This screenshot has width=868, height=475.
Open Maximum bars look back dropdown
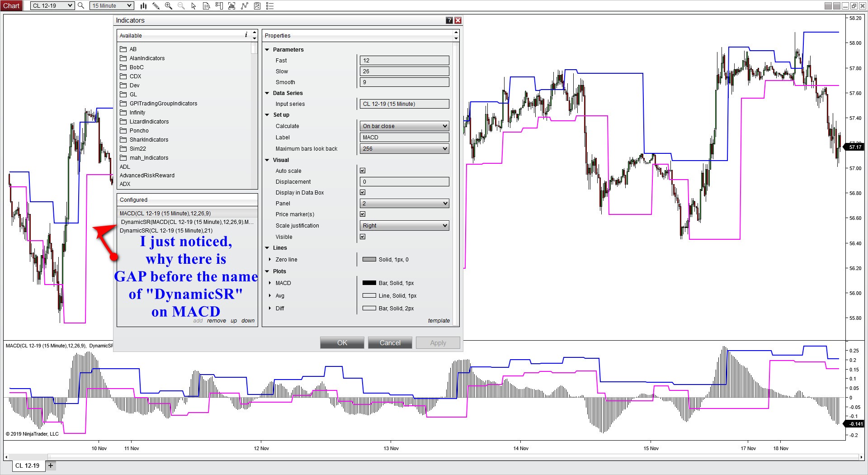point(405,148)
